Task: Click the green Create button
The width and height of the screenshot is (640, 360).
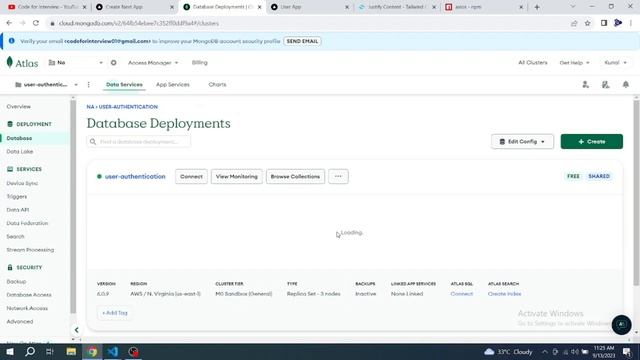Action: pos(591,142)
